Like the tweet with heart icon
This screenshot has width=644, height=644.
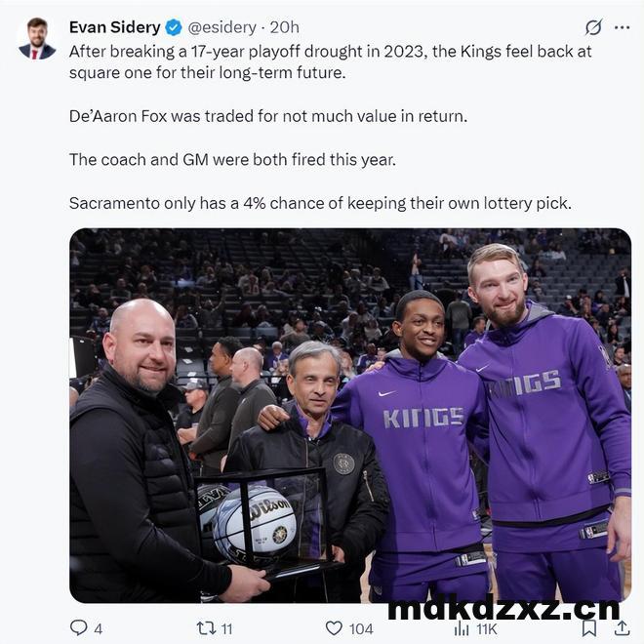click(334, 628)
